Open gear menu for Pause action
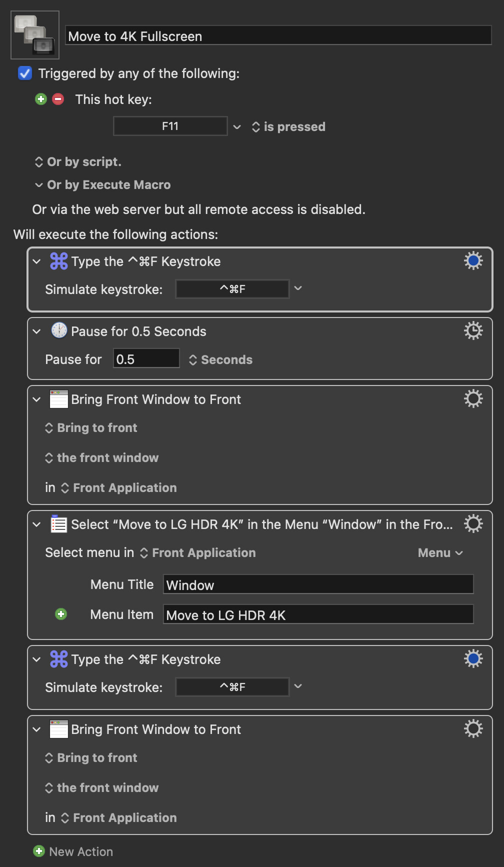Viewport: 504px width, 867px height. [473, 330]
